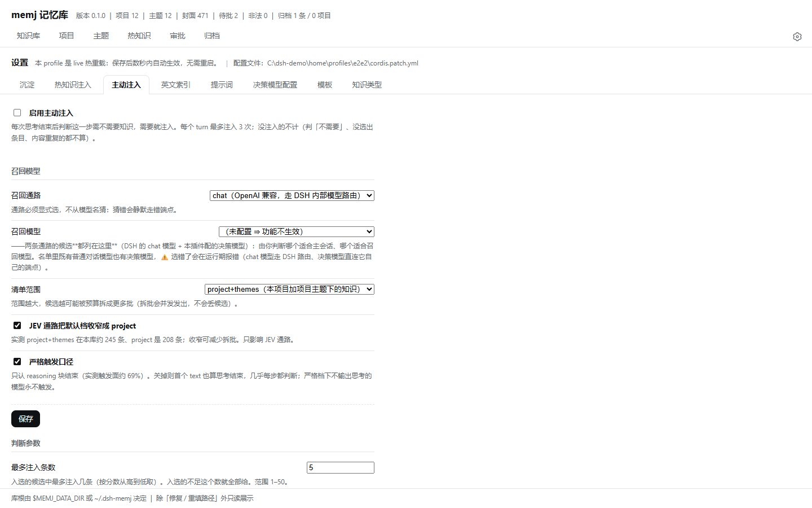Switch to the 热知识注入 tab

[x=73, y=85]
